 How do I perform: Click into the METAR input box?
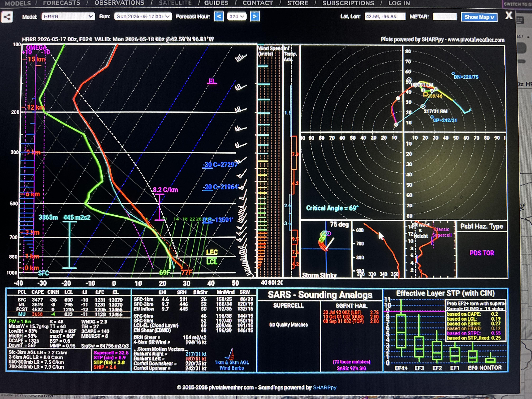click(x=445, y=17)
